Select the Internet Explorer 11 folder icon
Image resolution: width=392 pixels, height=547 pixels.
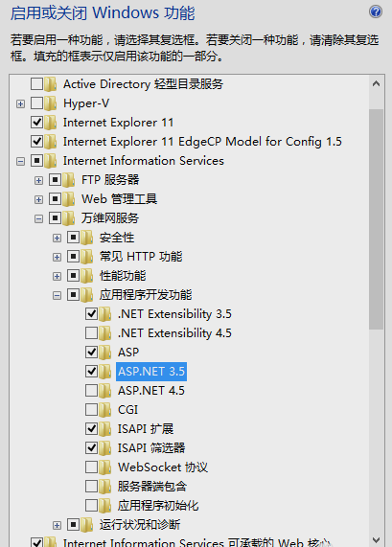(51, 123)
